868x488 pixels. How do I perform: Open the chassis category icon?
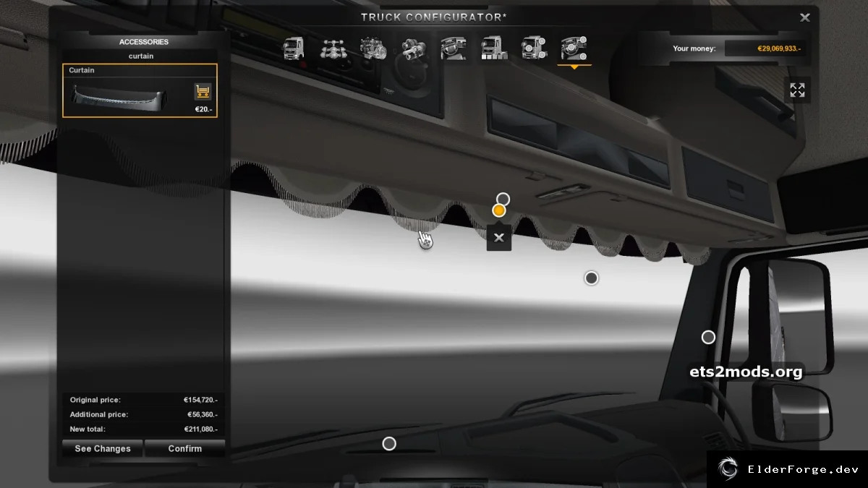333,48
